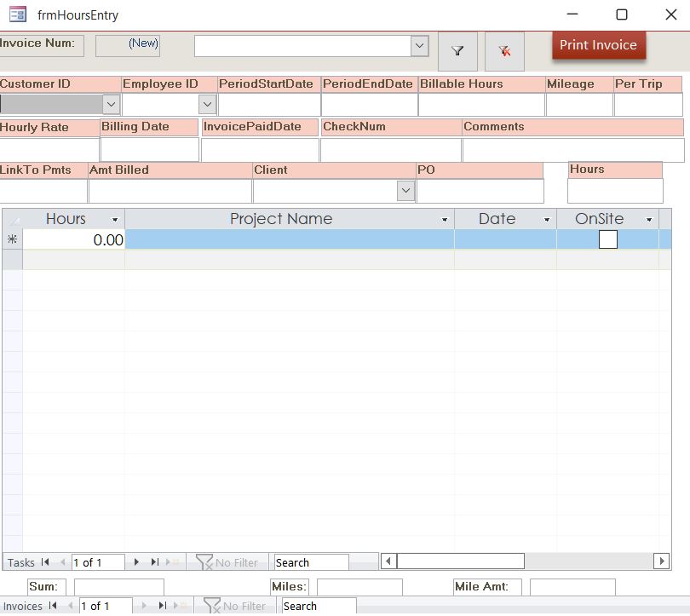Remove filter with the red-X funnel icon
690x616 pixels.
tap(504, 51)
